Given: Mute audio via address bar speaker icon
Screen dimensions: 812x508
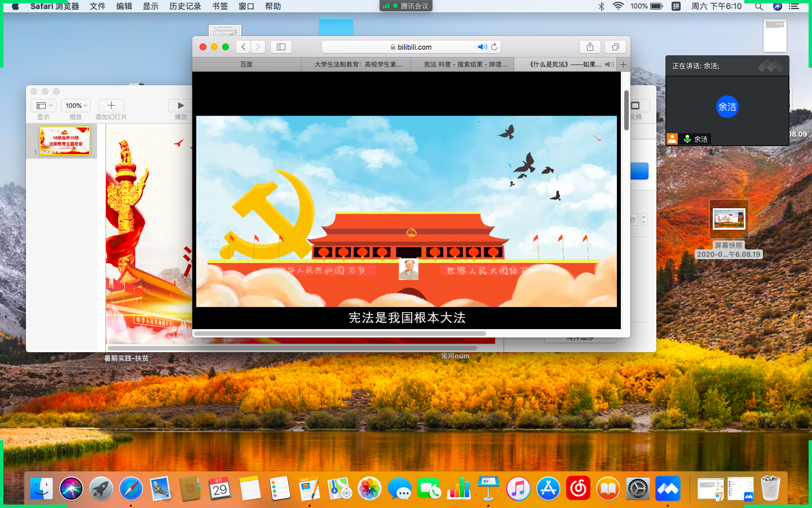Looking at the screenshot, I should tap(482, 47).
